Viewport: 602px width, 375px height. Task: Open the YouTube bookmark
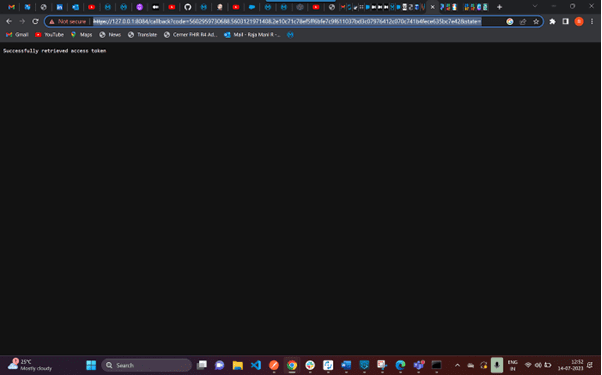tap(50, 35)
